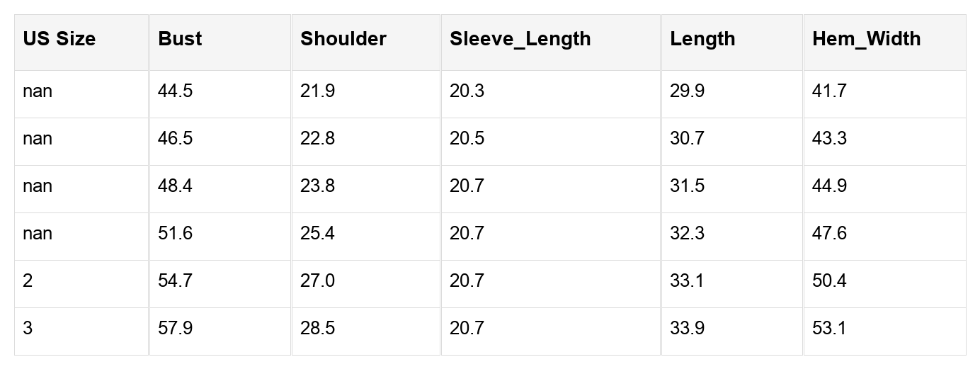Select the Length value 33.9
Viewport: 980px width, 369px height.
pos(687,329)
